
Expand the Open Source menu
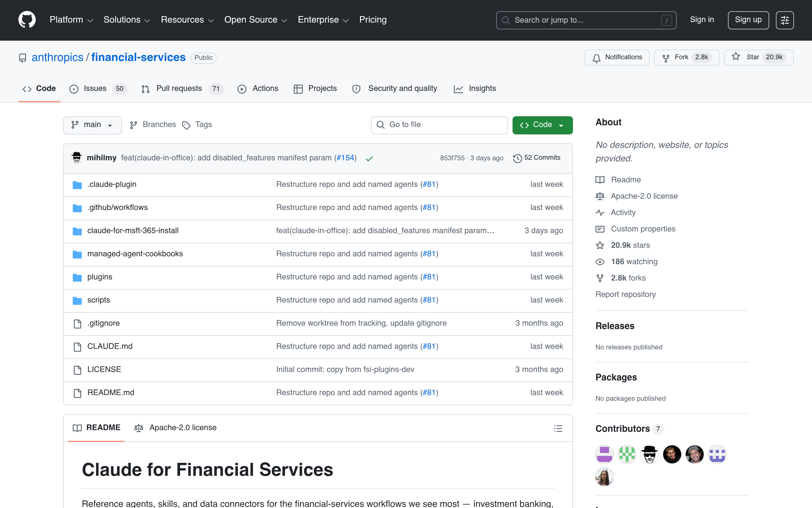[x=255, y=20]
